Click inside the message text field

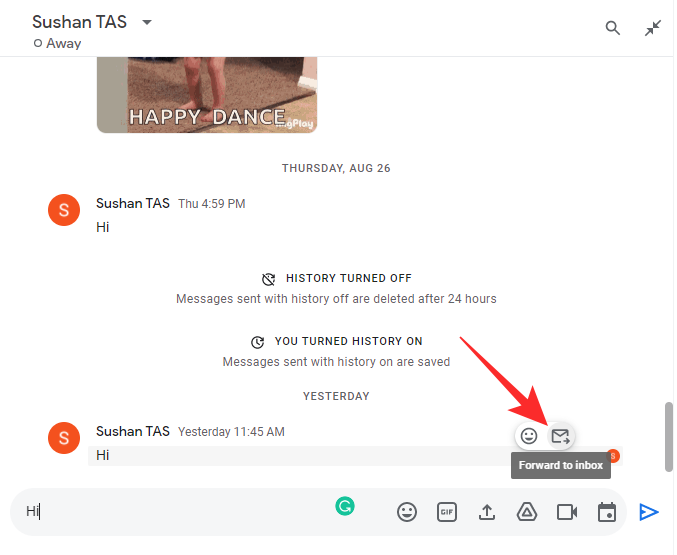click(180, 512)
